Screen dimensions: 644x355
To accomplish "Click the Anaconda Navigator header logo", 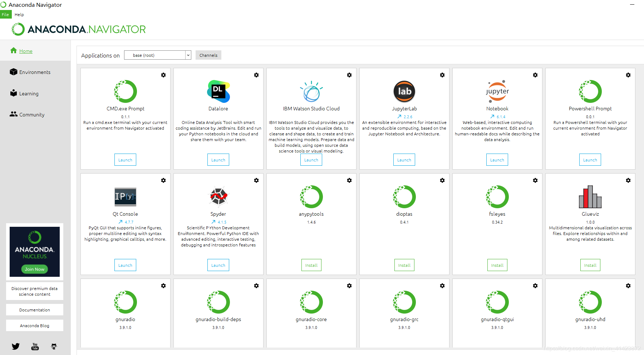I will click(79, 29).
